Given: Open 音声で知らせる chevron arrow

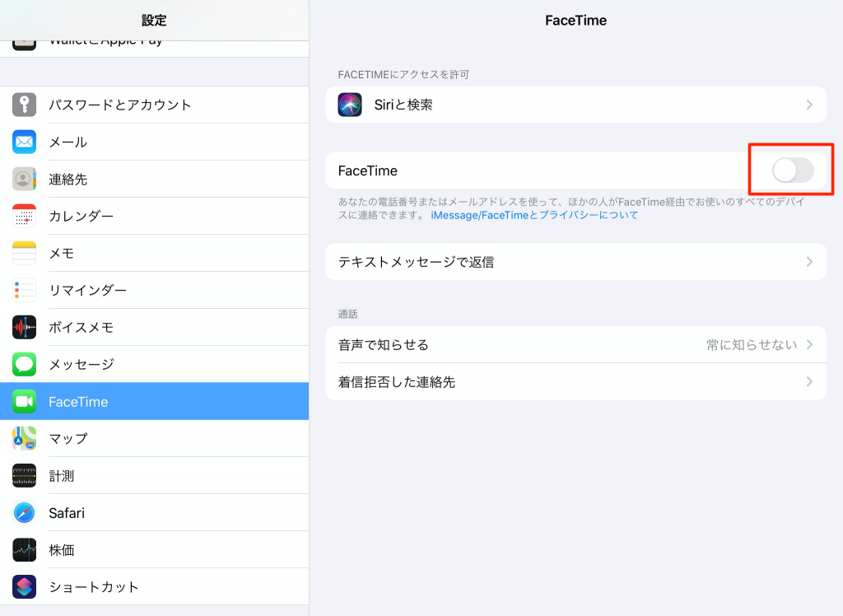Looking at the screenshot, I should (x=810, y=345).
